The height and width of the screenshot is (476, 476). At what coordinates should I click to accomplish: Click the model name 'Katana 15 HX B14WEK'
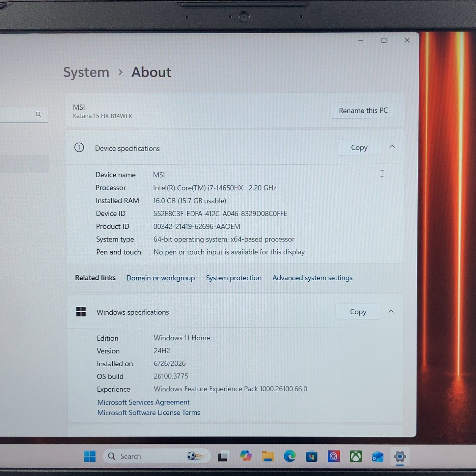(x=102, y=116)
